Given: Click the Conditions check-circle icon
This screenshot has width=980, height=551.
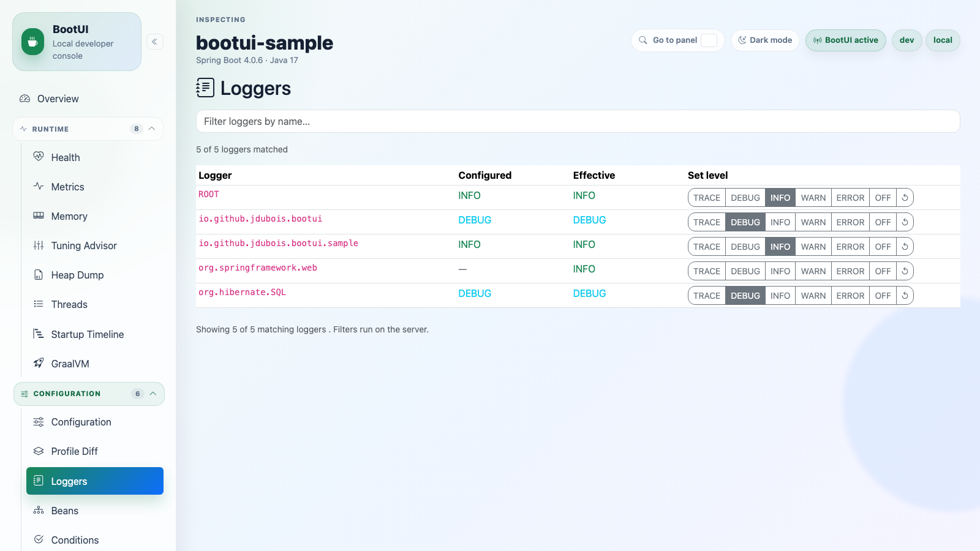Looking at the screenshot, I should (39, 539).
